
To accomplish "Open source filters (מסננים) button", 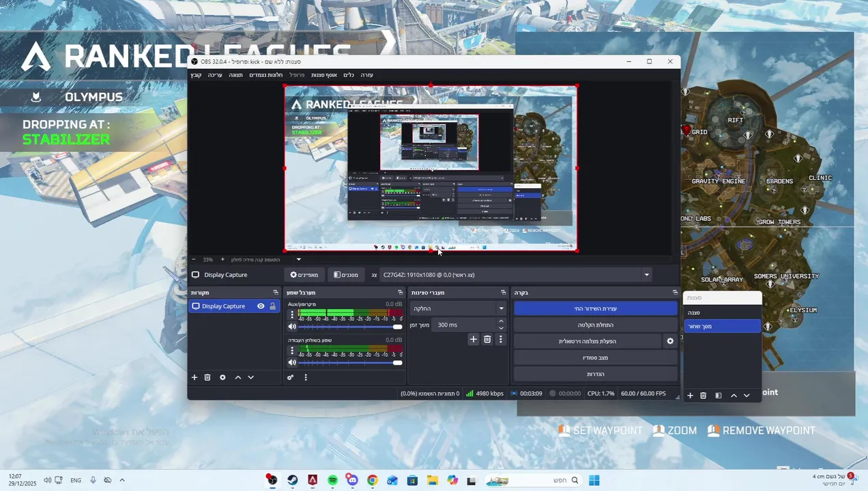I will click(346, 275).
